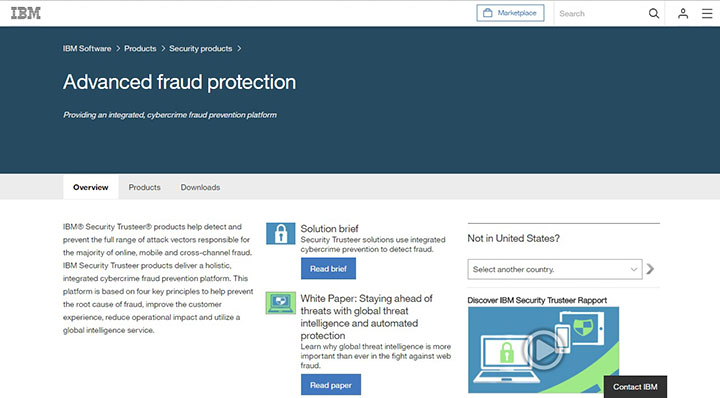The width and height of the screenshot is (720, 398).
Task: Open the Marketplace button
Action: click(510, 13)
